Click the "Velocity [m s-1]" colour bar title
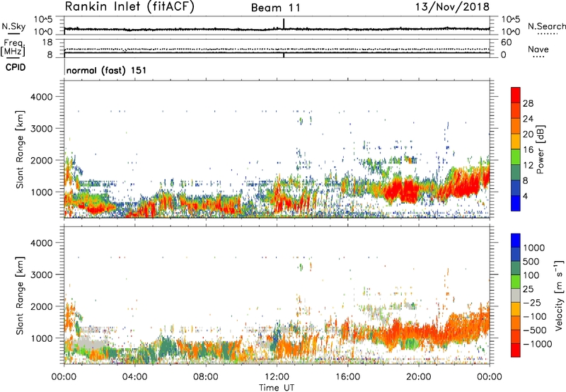Screen dimensions: 566x392 (559, 295)
